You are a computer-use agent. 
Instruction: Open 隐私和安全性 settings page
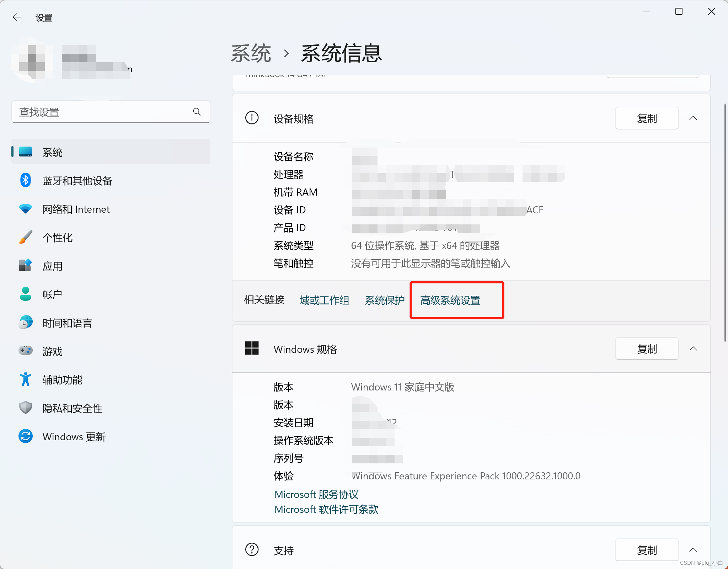click(x=111, y=408)
